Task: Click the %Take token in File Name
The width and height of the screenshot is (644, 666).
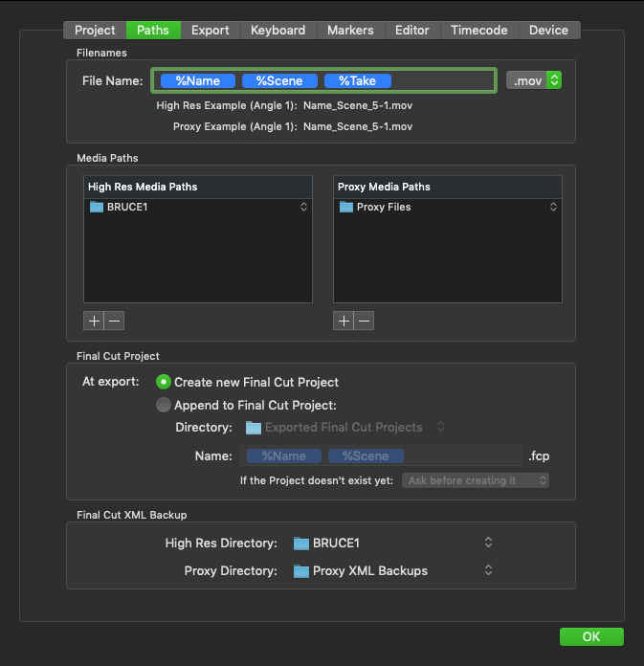Action: point(358,80)
